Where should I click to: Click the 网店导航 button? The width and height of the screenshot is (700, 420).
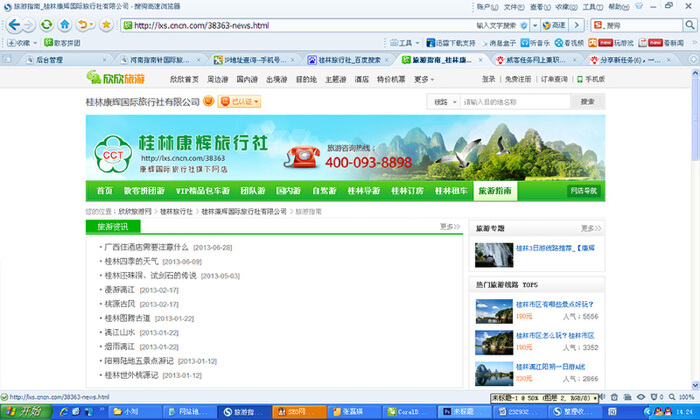coord(583,191)
